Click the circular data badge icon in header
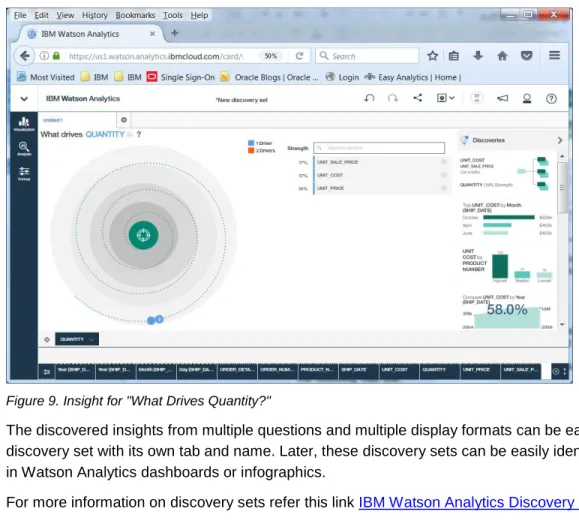Screen dimensions: 579x524 pos(476,98)
